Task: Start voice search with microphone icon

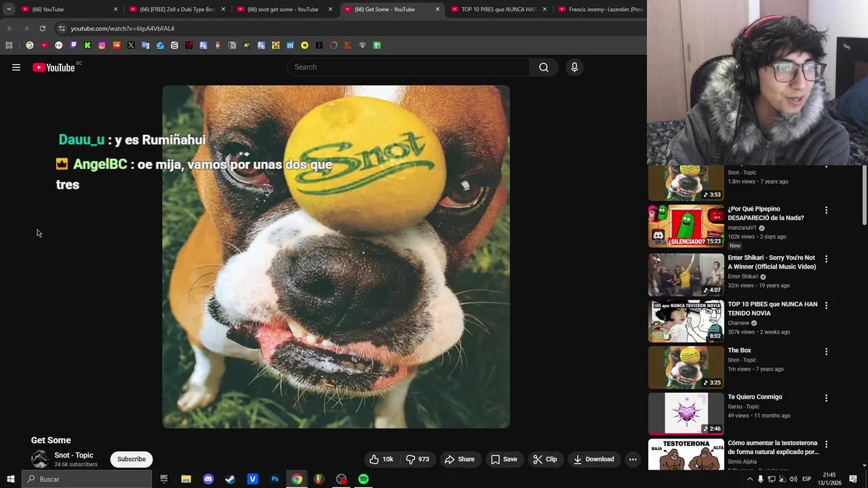Action: point(574,67)
